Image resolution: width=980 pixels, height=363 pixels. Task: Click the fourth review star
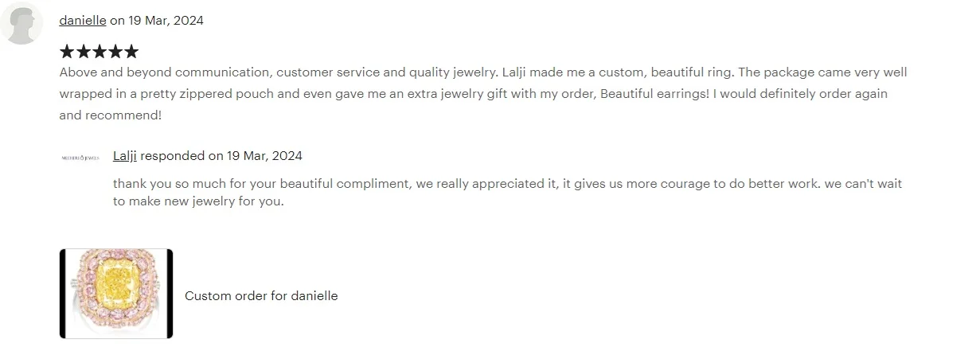(115, 53)
